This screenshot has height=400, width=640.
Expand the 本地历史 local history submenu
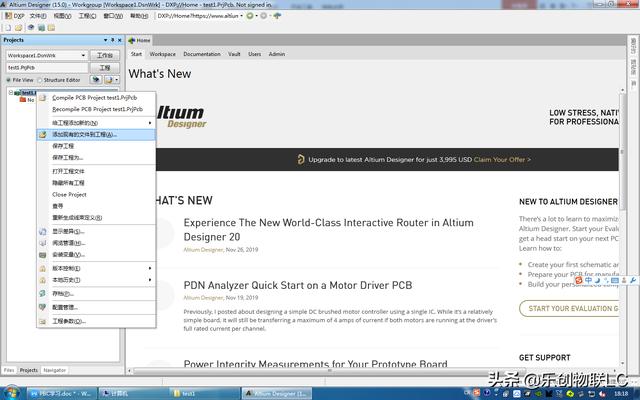click(96, 280)
